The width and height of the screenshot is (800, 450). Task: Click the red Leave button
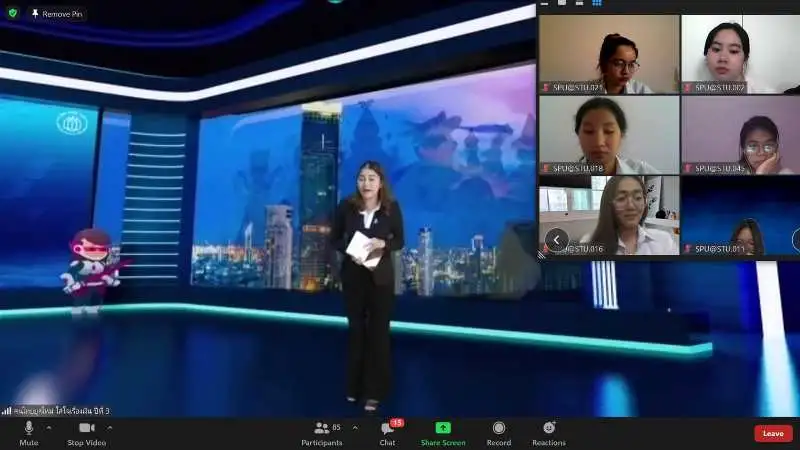coord(773,433)
